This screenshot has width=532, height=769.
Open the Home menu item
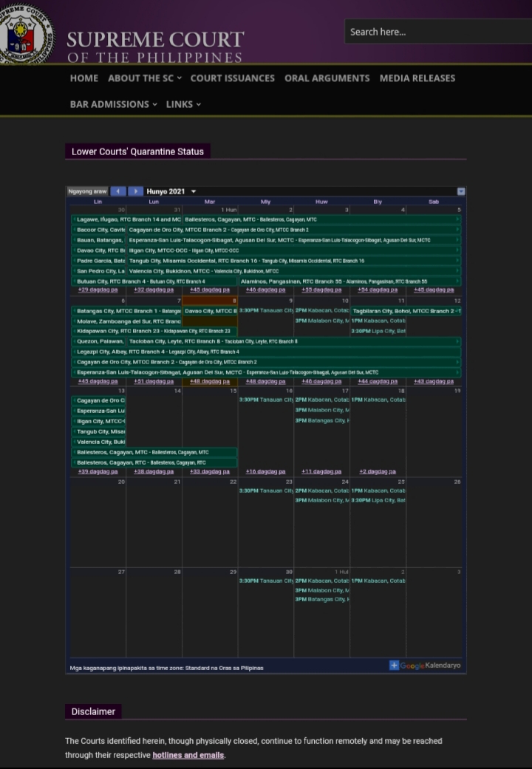click(84, 78)
